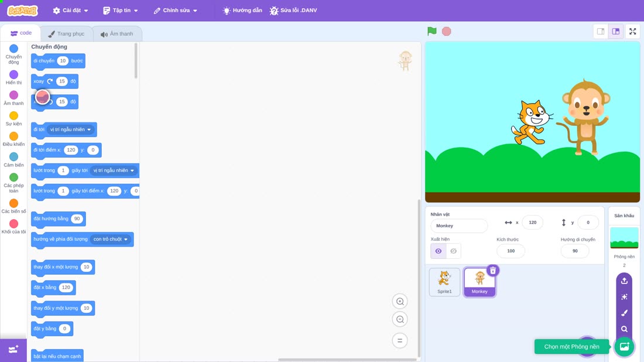This screenshot has height=362, width=644.
Task: Select the Hiển thị block category
Action: tap(13, 78)
